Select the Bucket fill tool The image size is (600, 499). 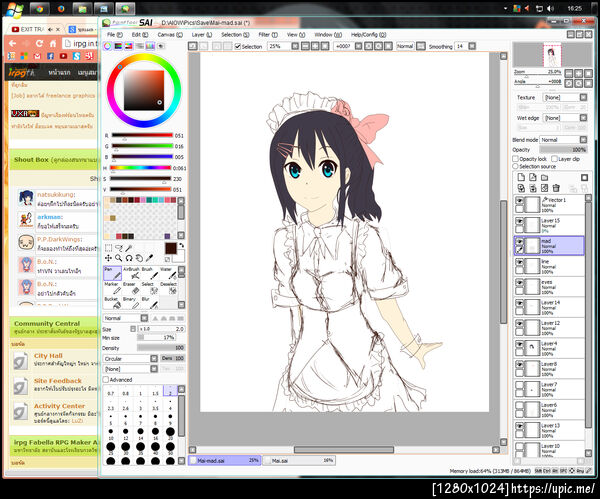(x=112, y=303)
